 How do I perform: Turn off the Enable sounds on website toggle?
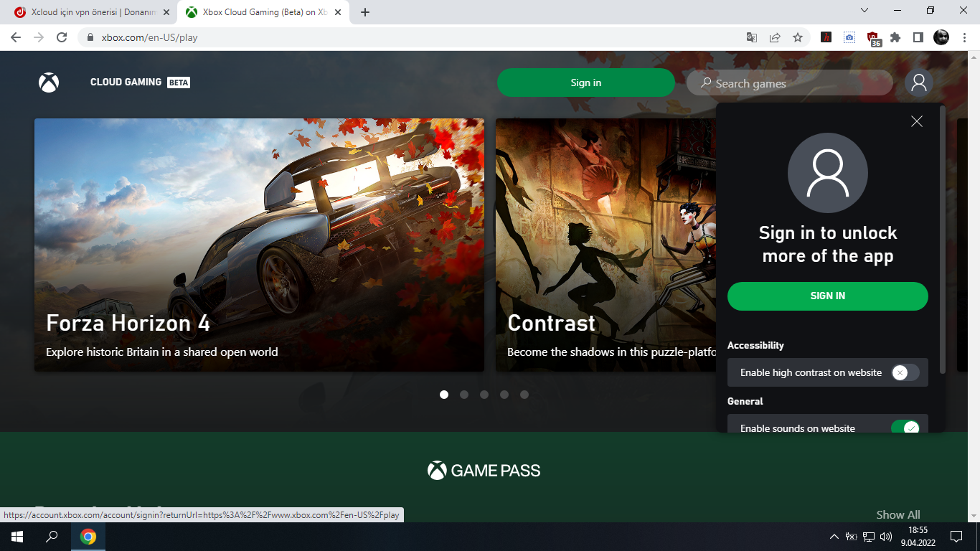pos(905,428)
